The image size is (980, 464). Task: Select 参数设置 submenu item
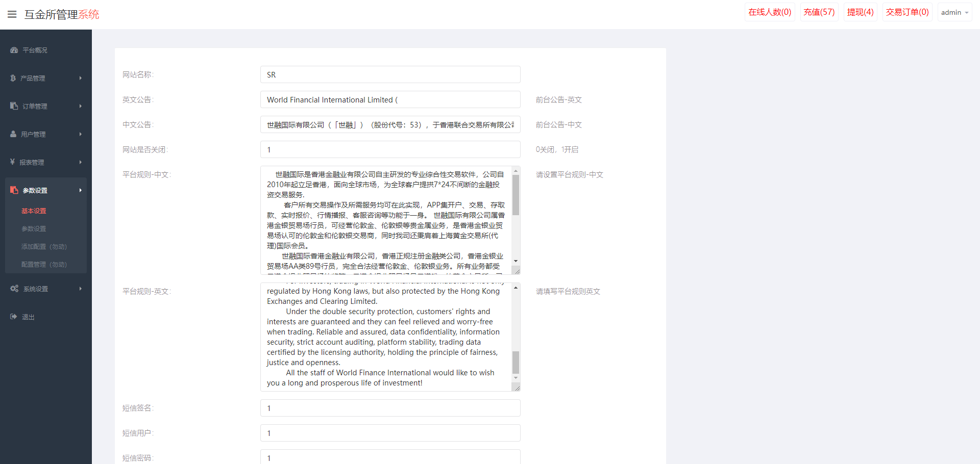tap(34, 228)
